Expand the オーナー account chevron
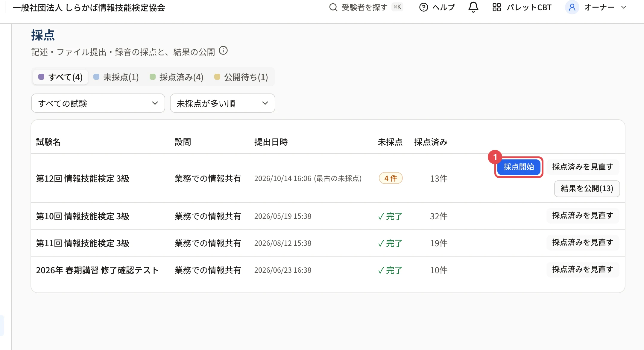644x350 pixels. click(624, 7)
